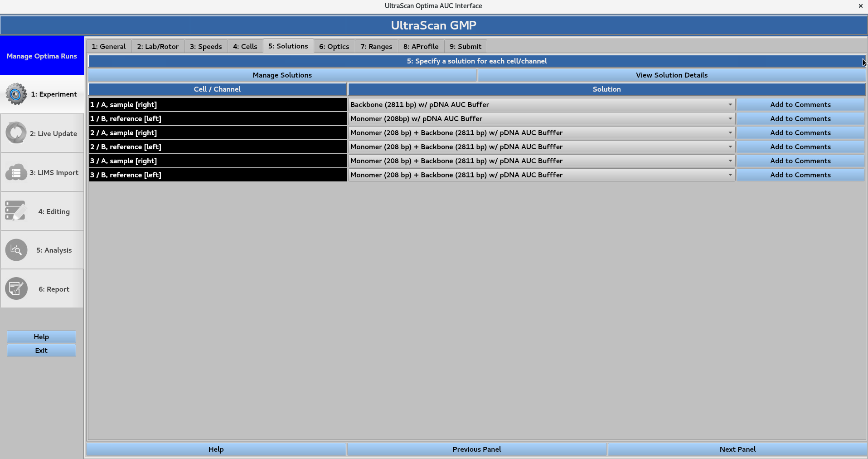
Task: Click the Manage Optima Runs header
Action: 42,56
